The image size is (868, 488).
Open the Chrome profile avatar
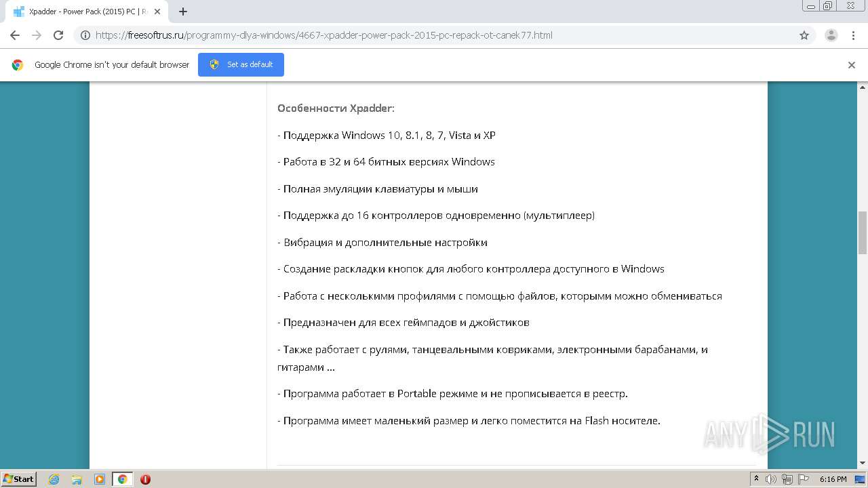pyautogui.click(x=831, y=35)
